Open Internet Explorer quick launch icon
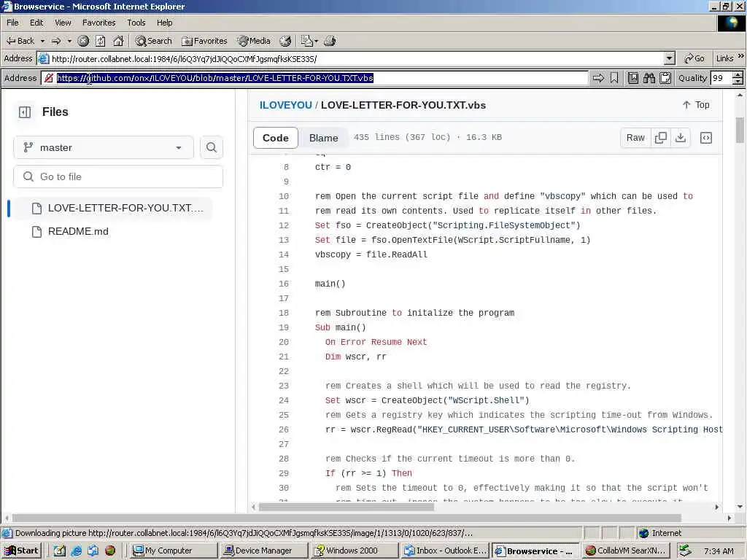747x560 pixels. tap(76, 551)
